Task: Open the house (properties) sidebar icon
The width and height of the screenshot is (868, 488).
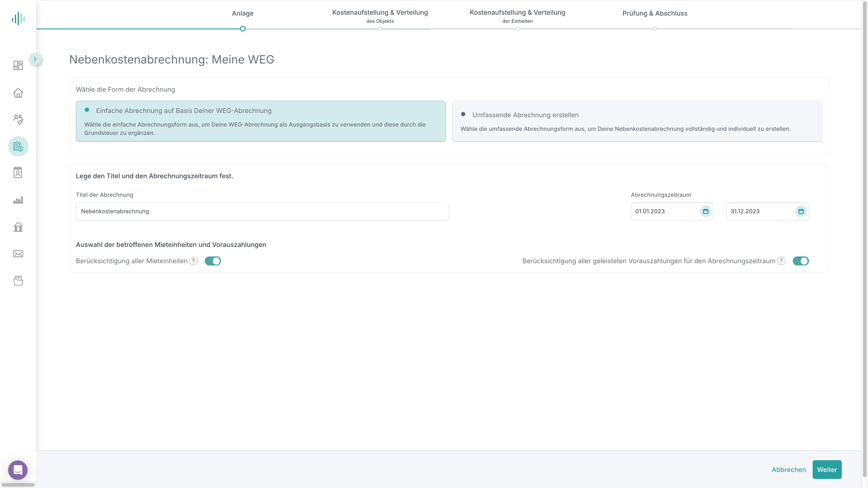Action: [x=18, y=93]
